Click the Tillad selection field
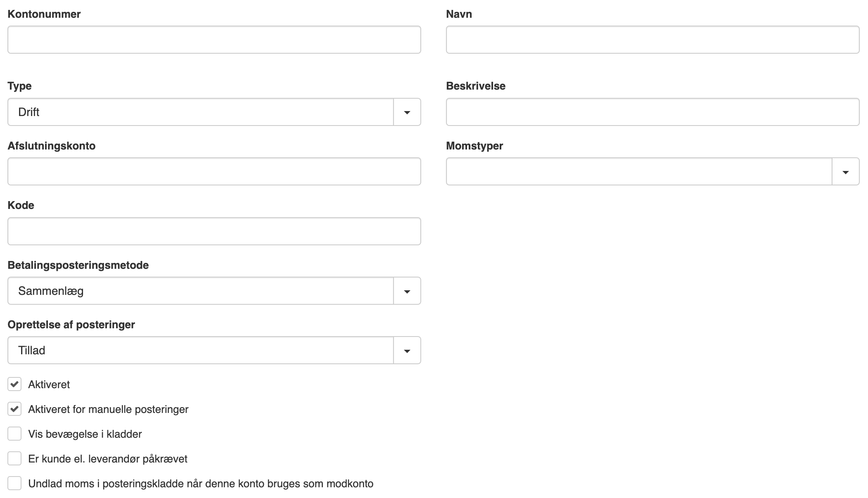This screenshot has height=498, width=868. [x=200, y=350]
